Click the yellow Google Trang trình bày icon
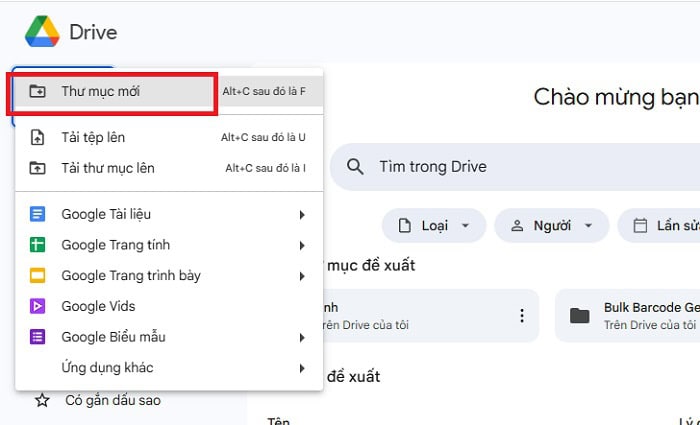700x425 pixels. pos(38,276)
